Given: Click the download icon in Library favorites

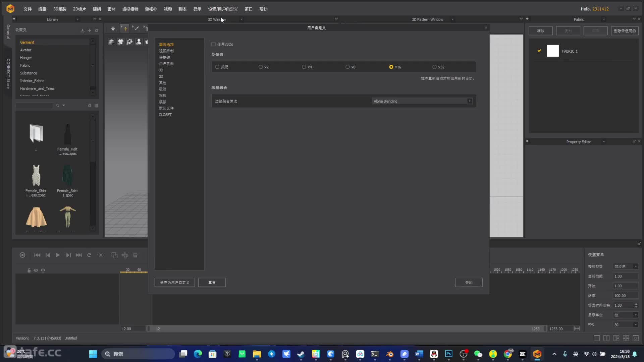Looking at the screenshot, I should pyautogui.click(x=83, y=31).
